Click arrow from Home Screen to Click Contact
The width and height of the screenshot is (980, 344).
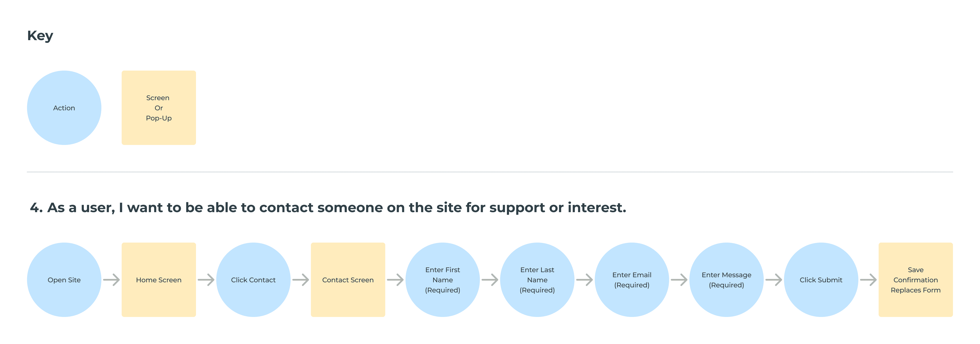coord(206,280)
